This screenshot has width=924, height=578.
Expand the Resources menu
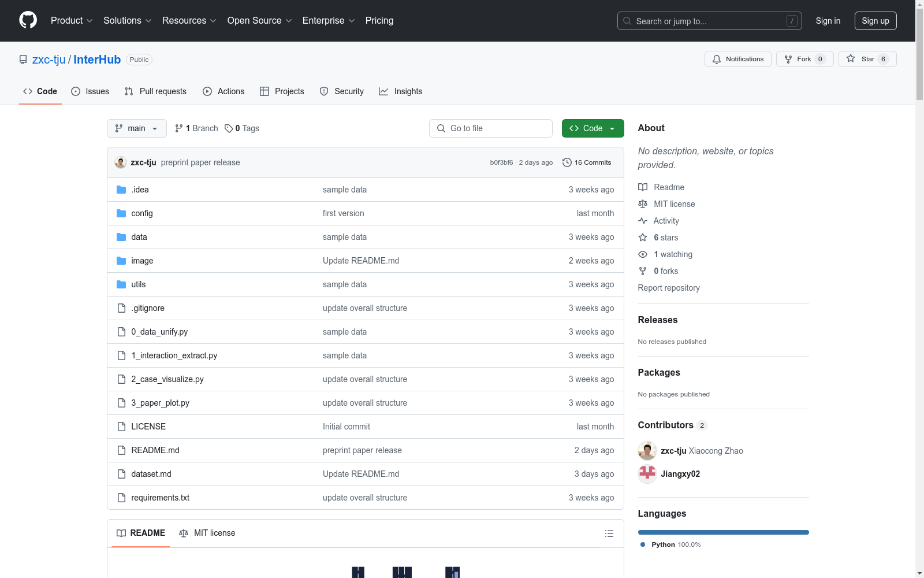(x=189, y=20)
